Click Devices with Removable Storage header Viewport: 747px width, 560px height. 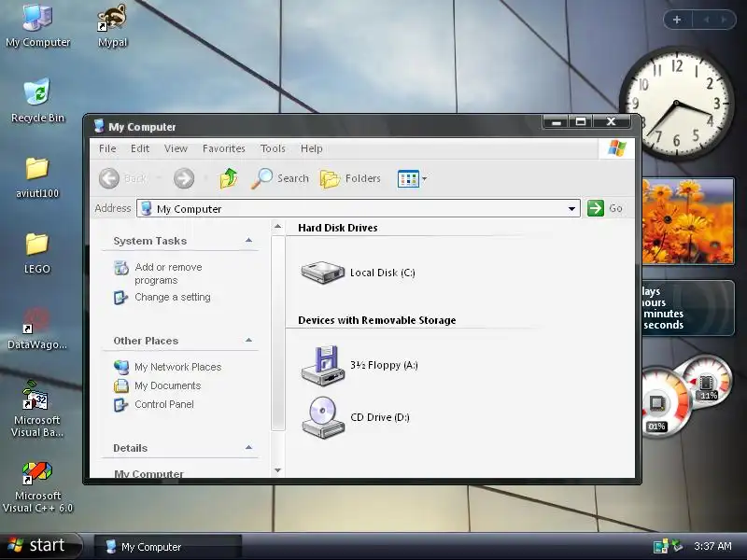coord(377,320)
